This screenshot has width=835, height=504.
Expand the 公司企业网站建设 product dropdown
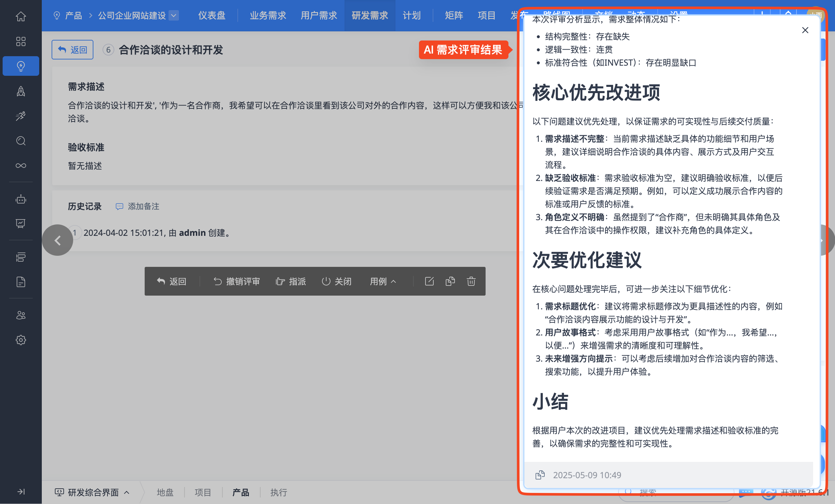[173, 16]
